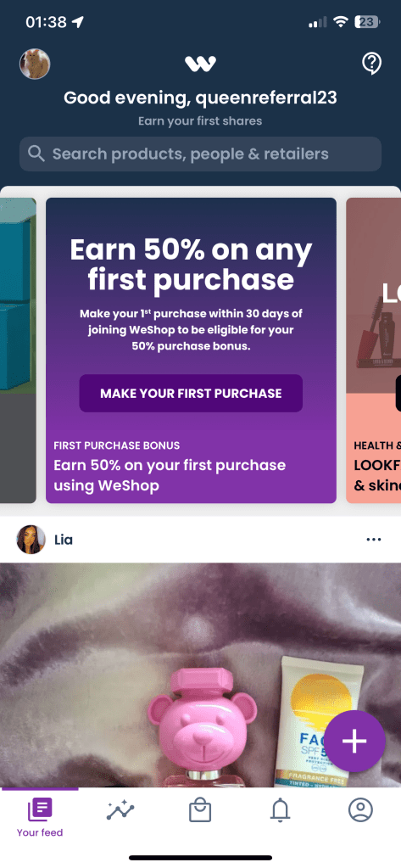Open Lia's post photo with pink bear perfume

pos(200,675)
